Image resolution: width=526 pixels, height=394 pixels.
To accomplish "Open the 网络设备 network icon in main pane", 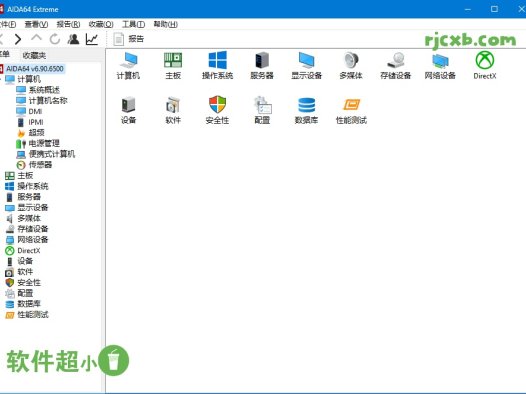I will point(440,66).
